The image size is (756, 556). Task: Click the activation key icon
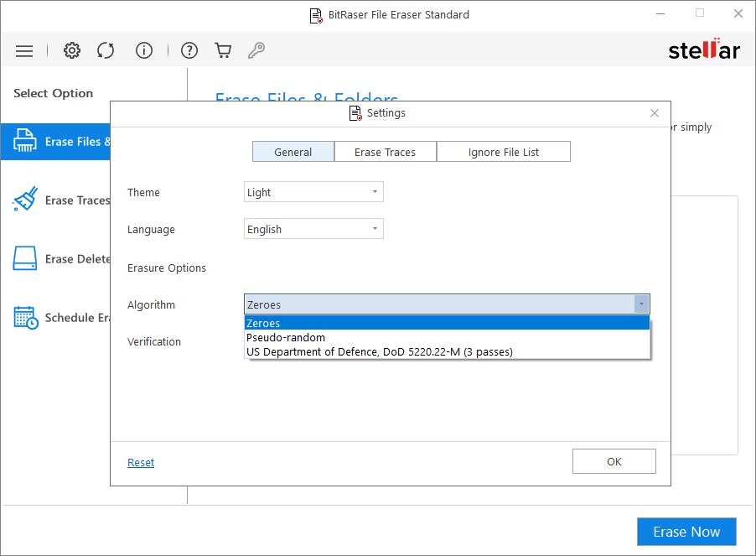click(x=256, y=50)
